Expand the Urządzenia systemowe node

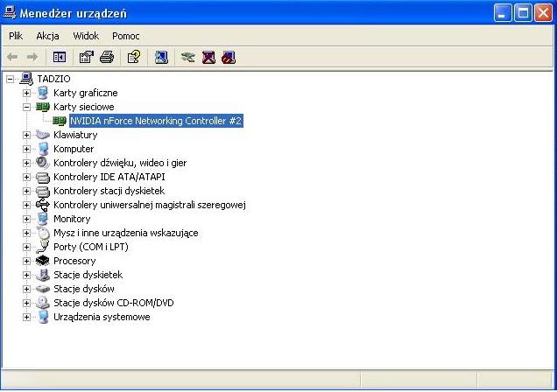[x=26, y=317]
